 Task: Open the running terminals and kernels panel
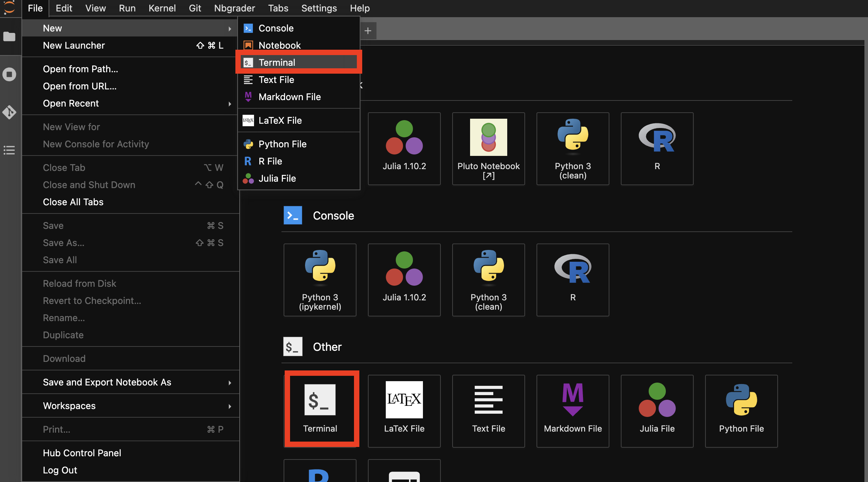(10, 74)
